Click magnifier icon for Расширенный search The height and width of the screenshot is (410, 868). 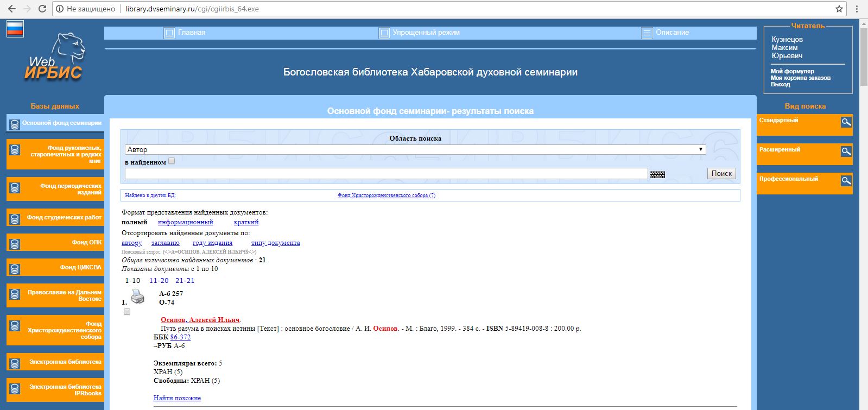pos(846,152)
